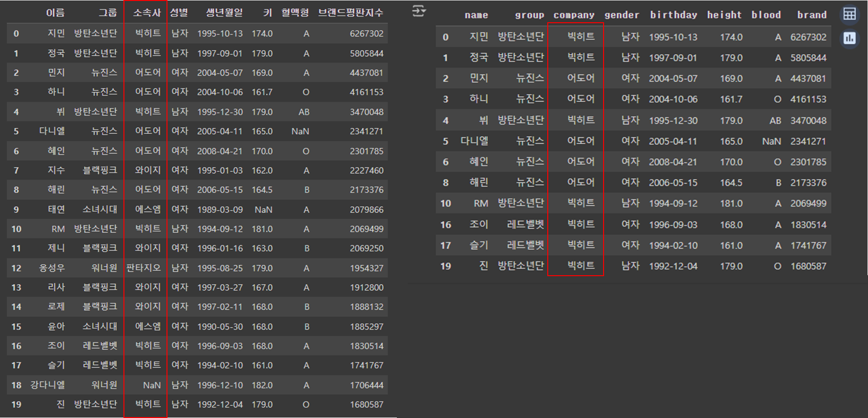
Task: Select the gender column header
Action: (622, 15)
